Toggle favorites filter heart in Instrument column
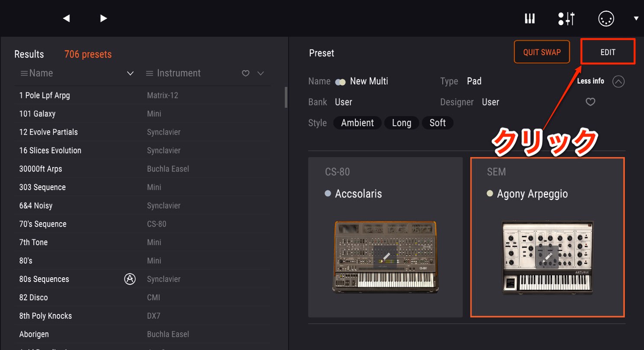 click(245, 74)
